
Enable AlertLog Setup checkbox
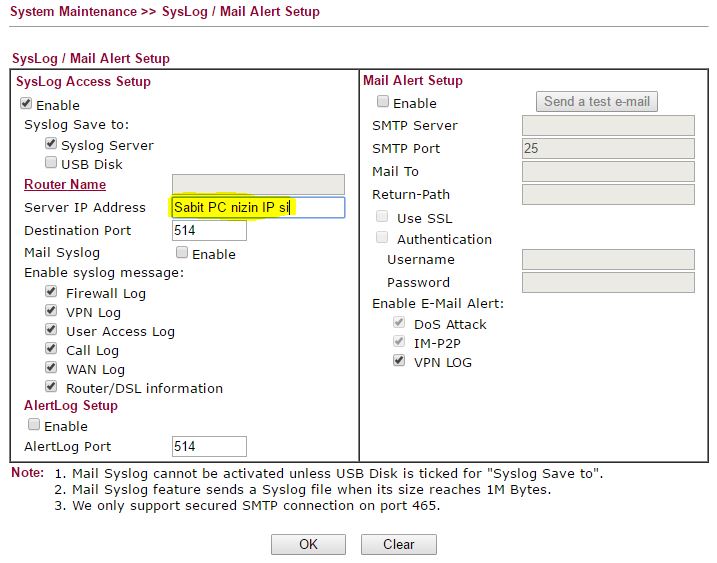(34, 425)
